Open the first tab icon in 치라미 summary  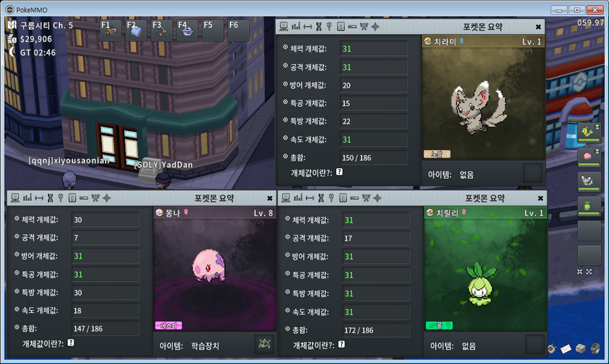(284, 26)
